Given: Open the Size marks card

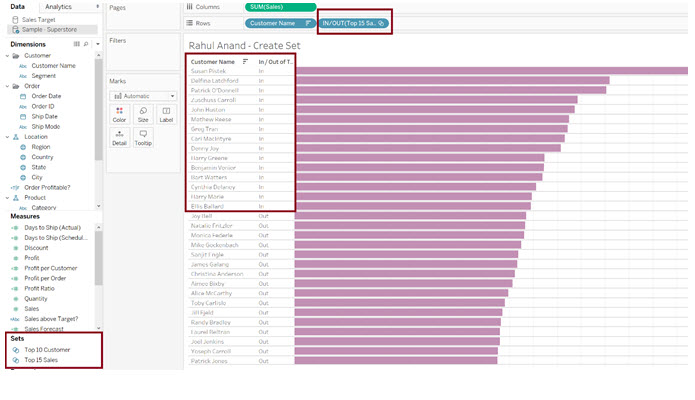Looking at the screenshot, I should 143,114.
